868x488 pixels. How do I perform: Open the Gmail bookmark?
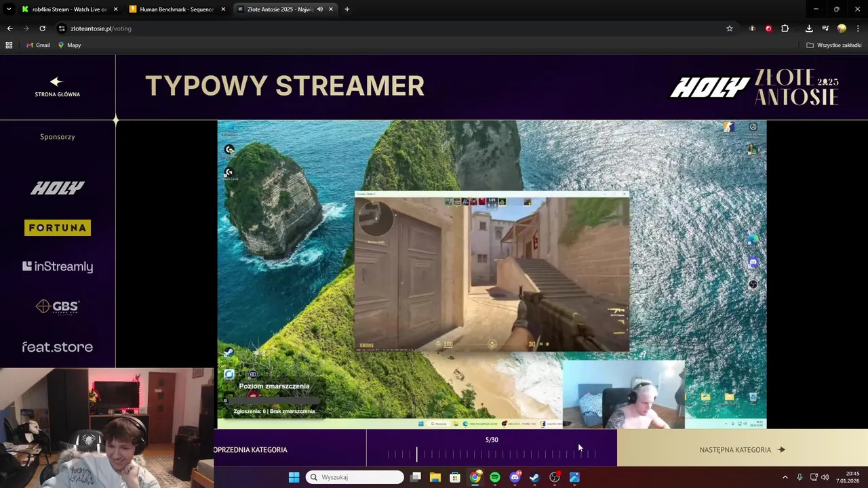(x=38, y=45)
